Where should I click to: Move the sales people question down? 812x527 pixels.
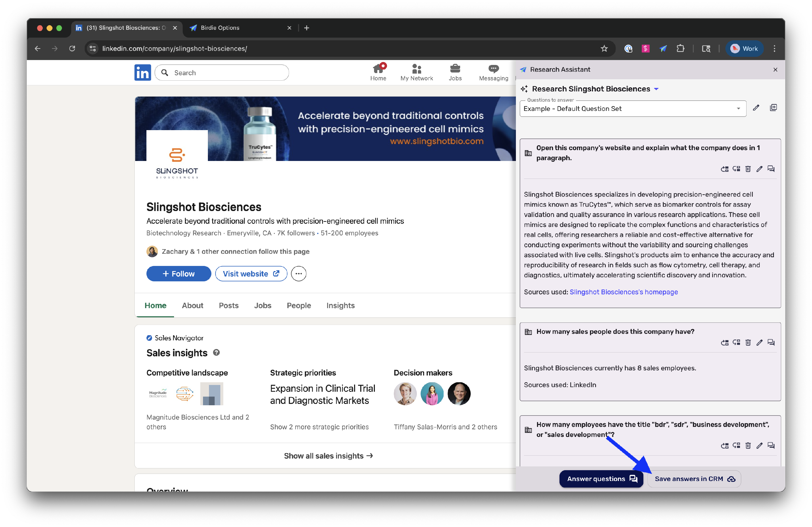(x=736, y=343)
